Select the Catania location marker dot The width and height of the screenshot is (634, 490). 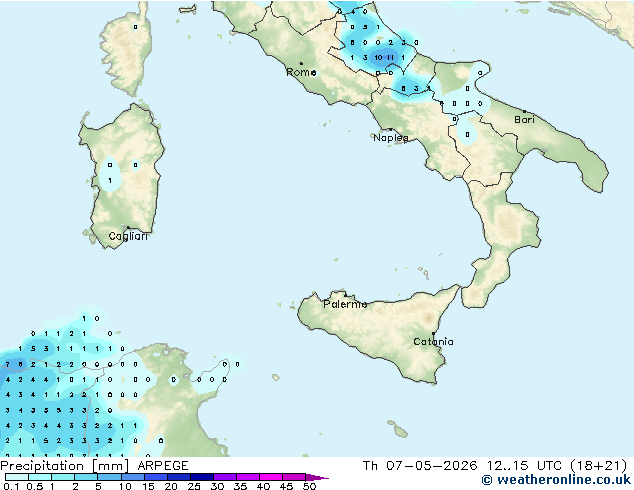tap(433, 334)
